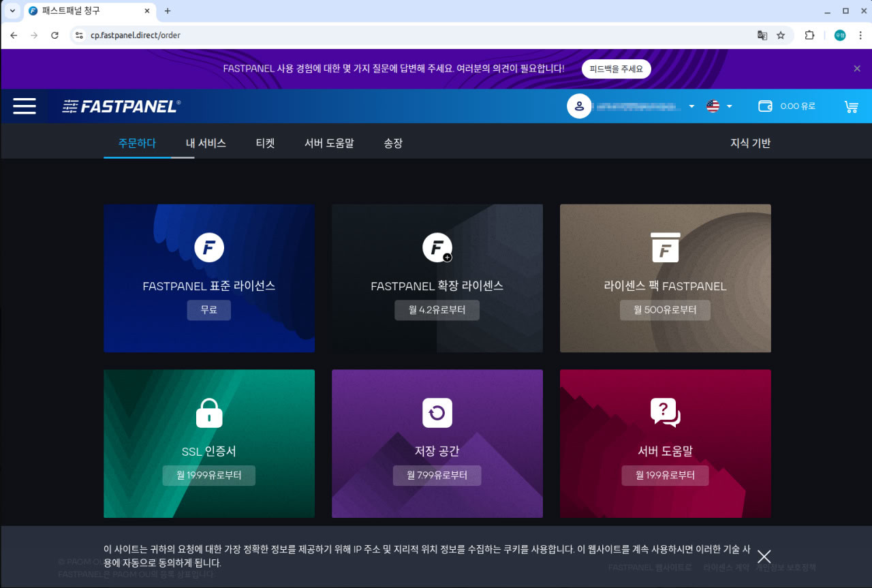Image resolution: width=872 pixels, height=588 pixels.
Task: Click the FASTPANEL 표준 라이선스 F icon
Action: 209,247
